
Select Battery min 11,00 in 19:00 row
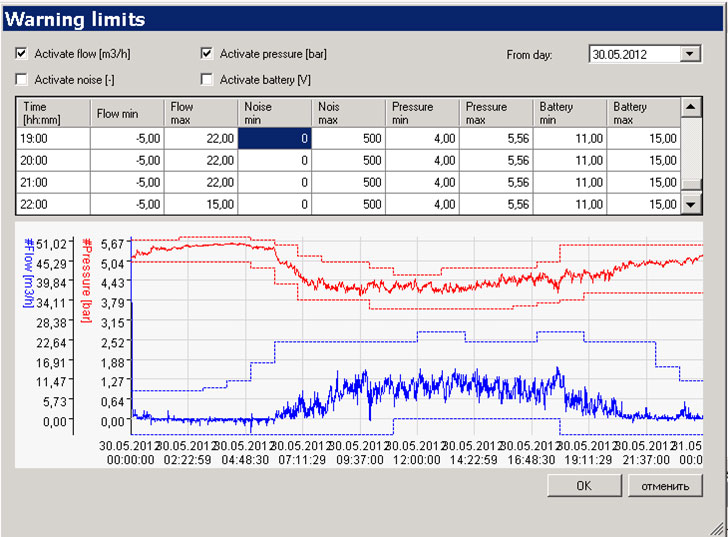coord(570,138)
